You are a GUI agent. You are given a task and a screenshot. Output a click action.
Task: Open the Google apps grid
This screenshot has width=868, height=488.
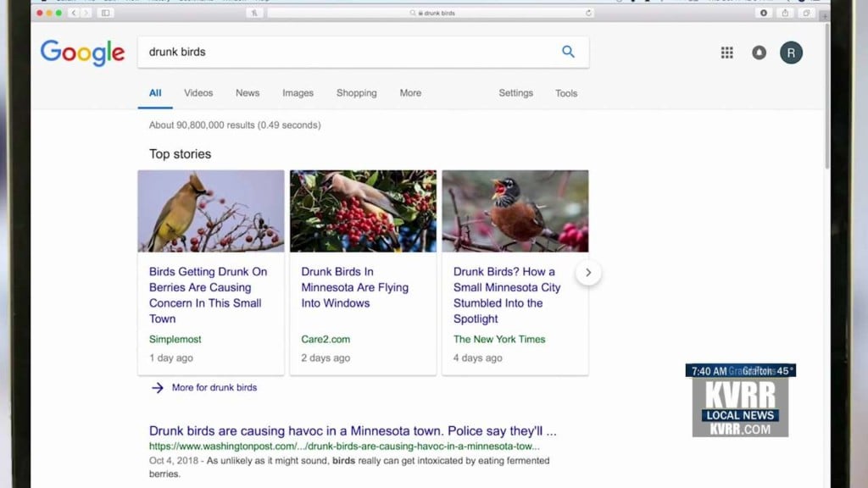tap(726, 53)
